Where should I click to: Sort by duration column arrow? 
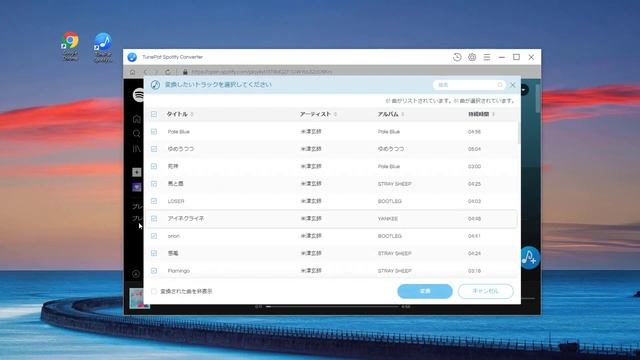tap(493, 114)
